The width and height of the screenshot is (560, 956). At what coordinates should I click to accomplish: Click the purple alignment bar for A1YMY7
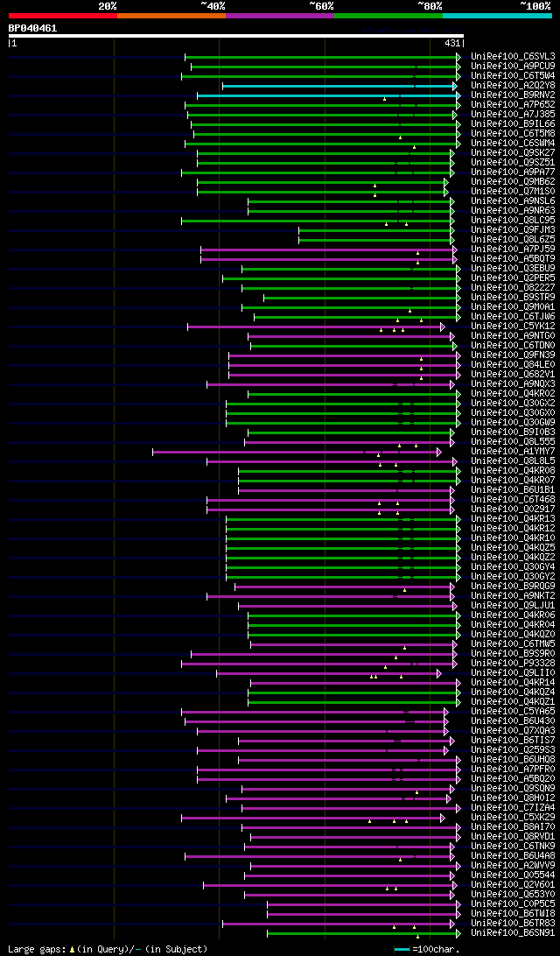coord(296,452)
